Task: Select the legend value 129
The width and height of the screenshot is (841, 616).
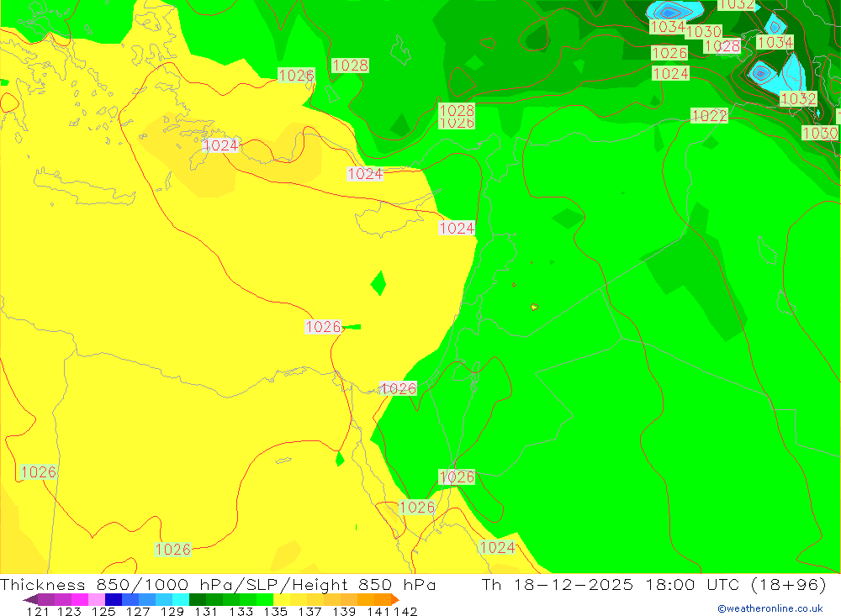Action: coord(172,611)
